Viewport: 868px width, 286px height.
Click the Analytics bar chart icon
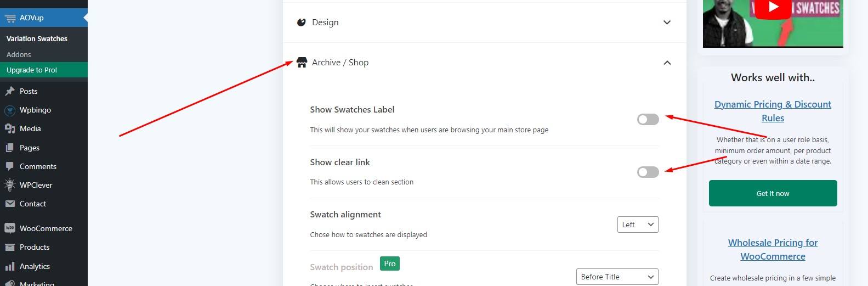[x=9, y=266]
